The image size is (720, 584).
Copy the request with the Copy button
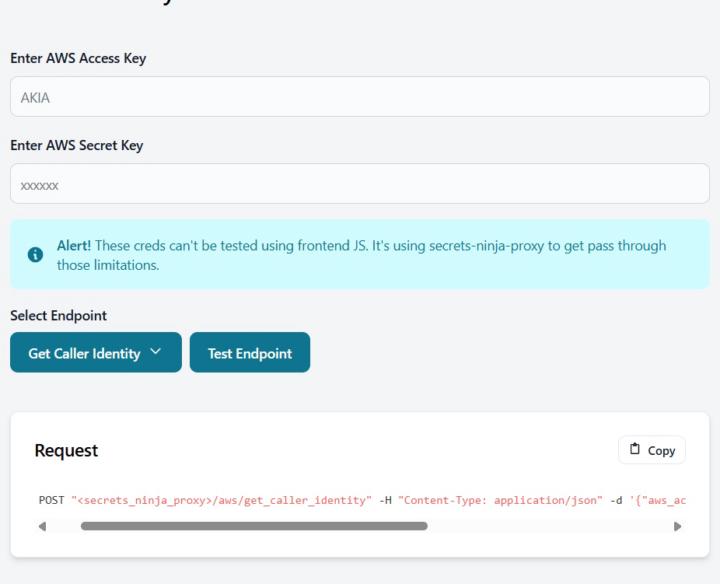652,450
